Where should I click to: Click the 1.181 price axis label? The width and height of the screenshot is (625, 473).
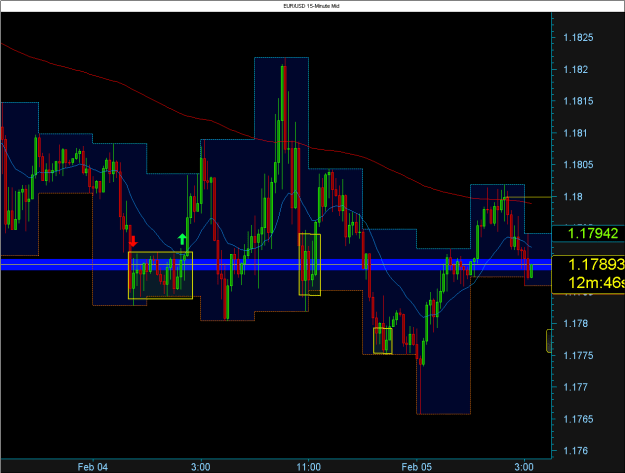click(x=575, y=133)
